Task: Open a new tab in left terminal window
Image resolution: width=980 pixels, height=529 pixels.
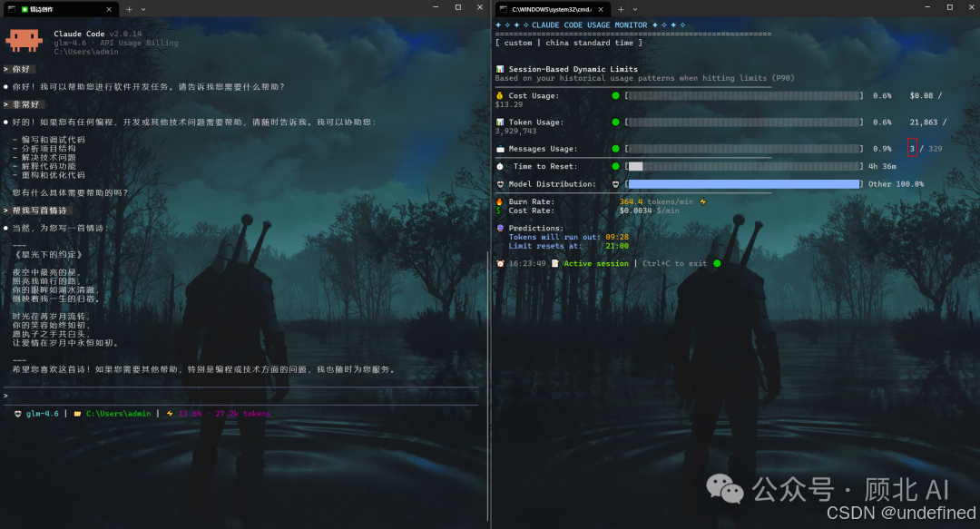Action: (129, 9)
